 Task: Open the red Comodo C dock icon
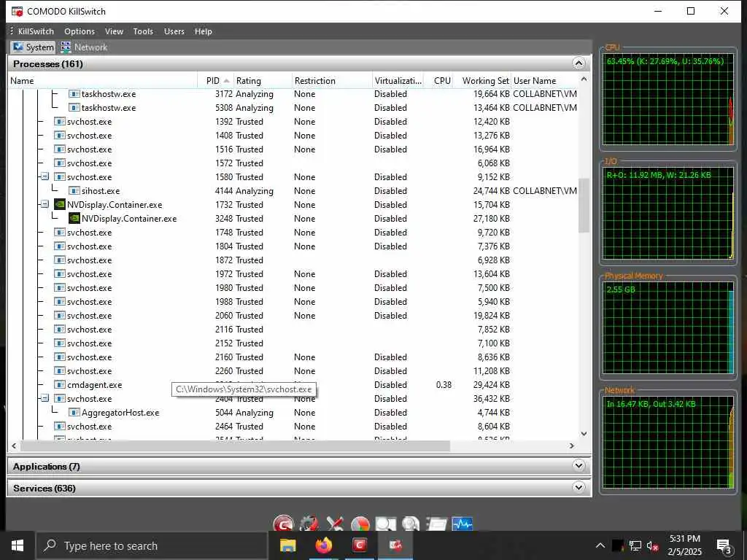click(284, 524)
